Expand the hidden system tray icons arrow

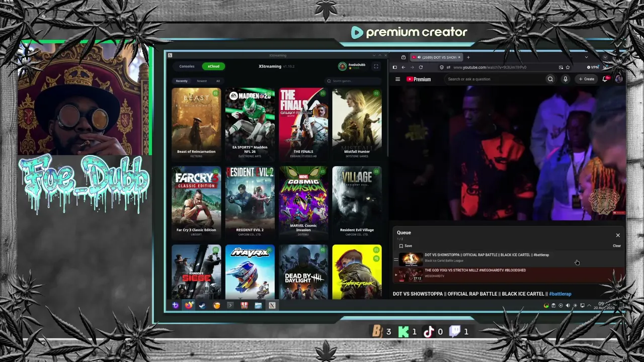coord(589,306)
